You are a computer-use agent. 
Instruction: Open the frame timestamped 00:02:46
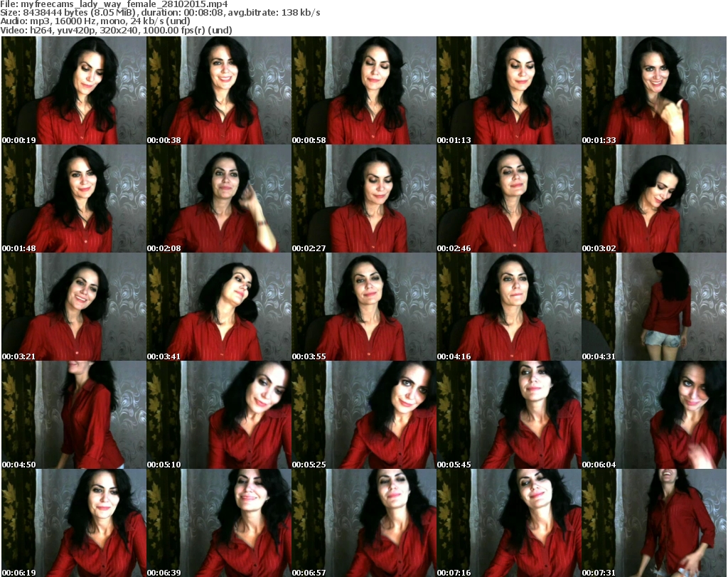click(509, 198)
